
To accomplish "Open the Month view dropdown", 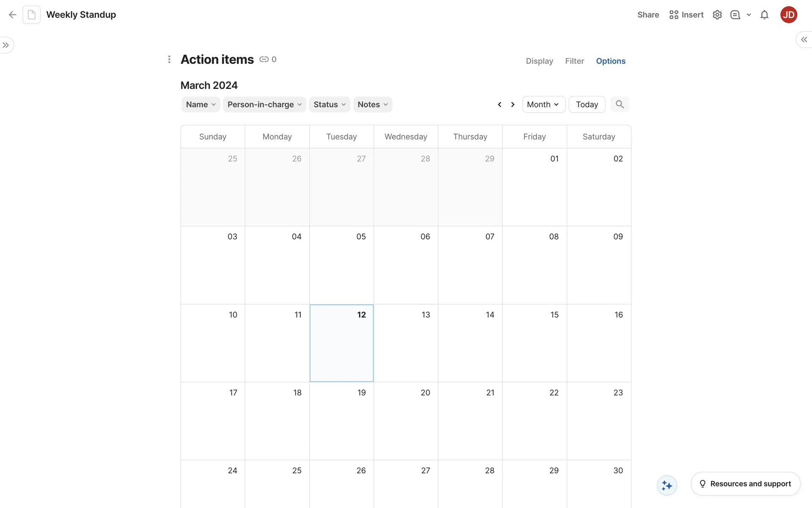I will point(543,105).
